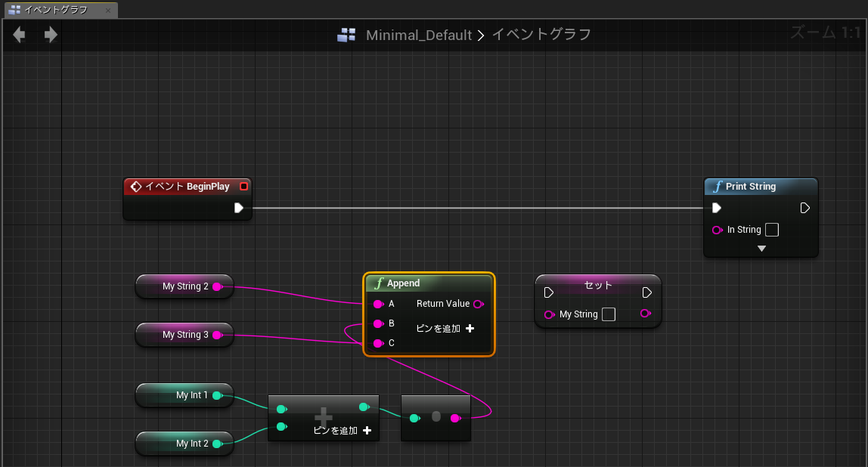
Task: Click the セット node's execution output pin
Action: coord(646,292)
